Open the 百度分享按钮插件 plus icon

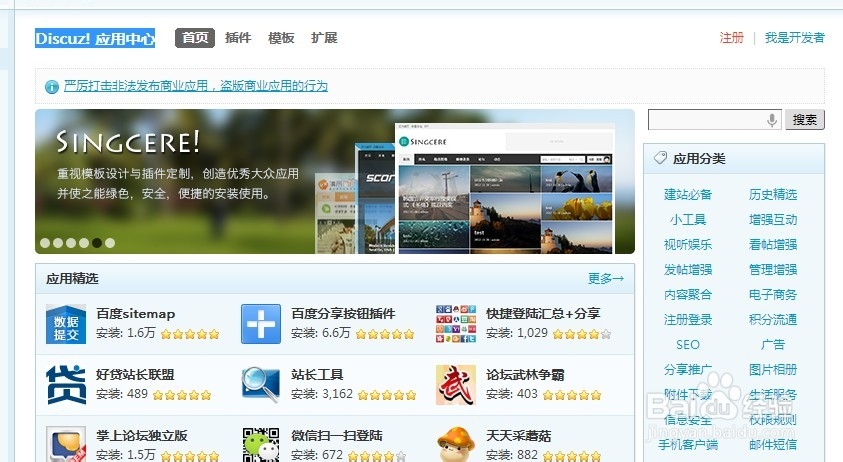pyautogui.click(x=261, y=324)
